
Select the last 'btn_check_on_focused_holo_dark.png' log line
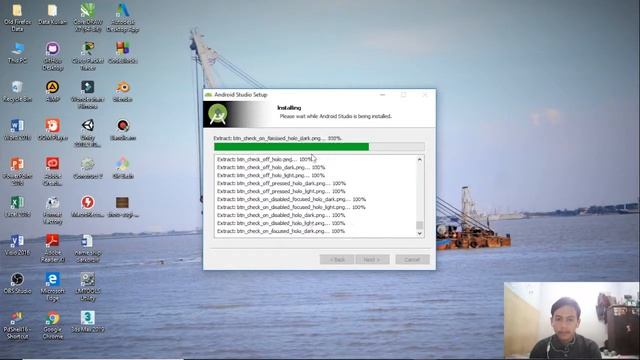tap(281, 231)
